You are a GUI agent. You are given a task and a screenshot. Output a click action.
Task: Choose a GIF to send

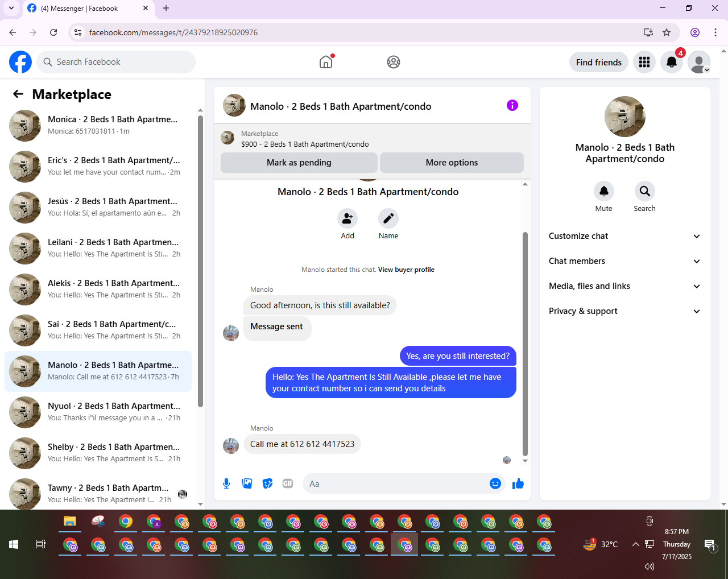(x=288, y=483)
